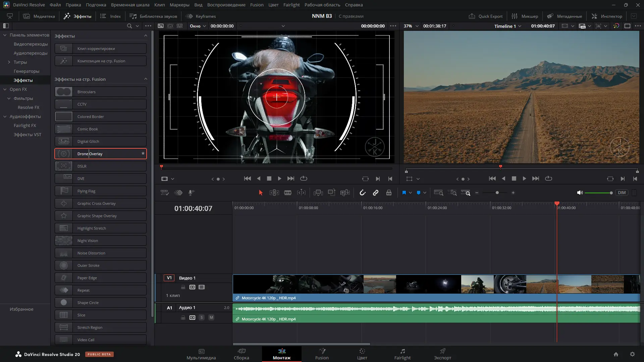
Task: Select the arrow selection mode tool
Action: click(x=261, y=193)
